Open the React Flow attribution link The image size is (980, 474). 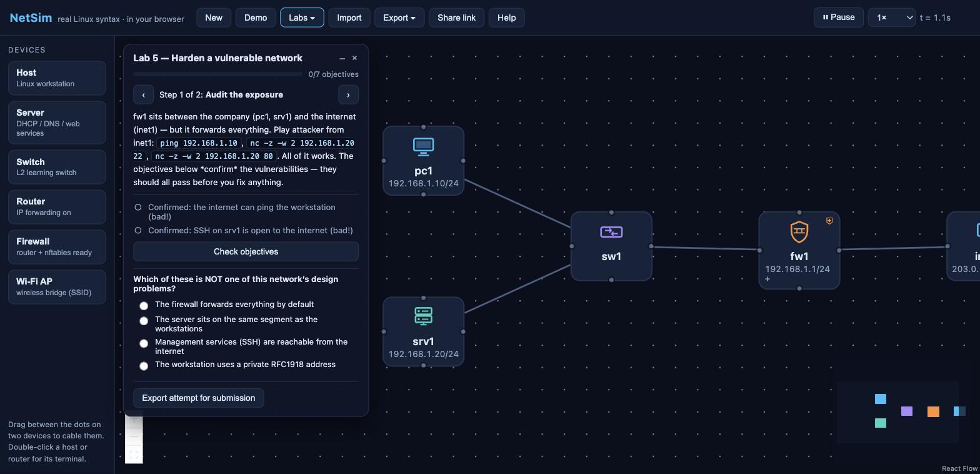click(x=959, y=468)
